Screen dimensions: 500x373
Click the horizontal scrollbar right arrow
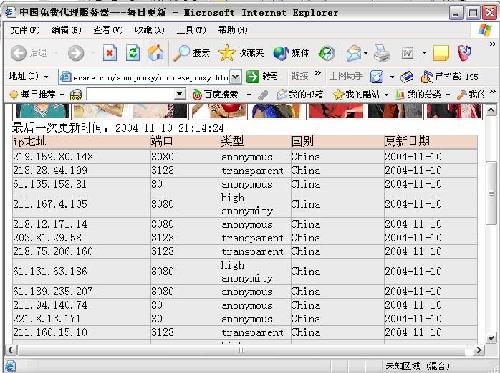pos(479,350)
